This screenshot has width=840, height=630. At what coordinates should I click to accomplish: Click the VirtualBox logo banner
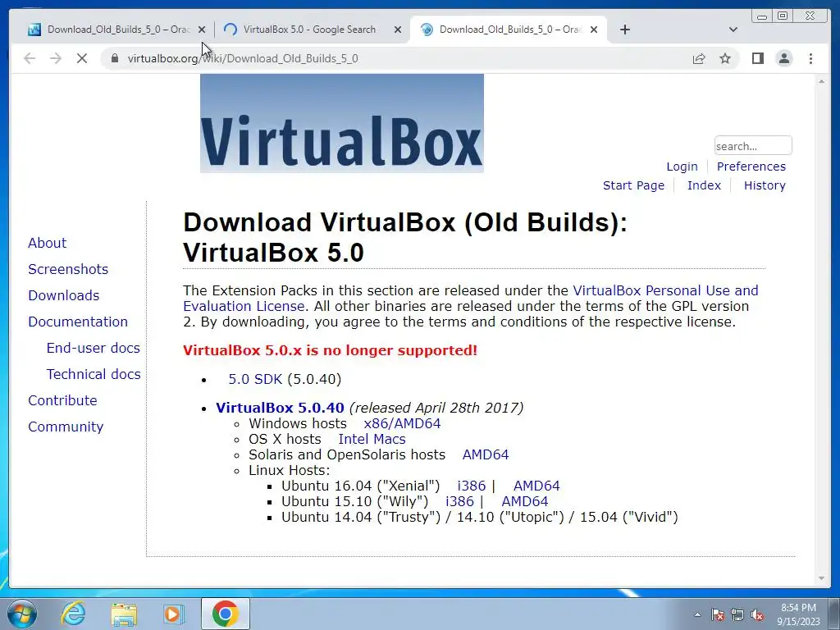click(x=342, y=123)
